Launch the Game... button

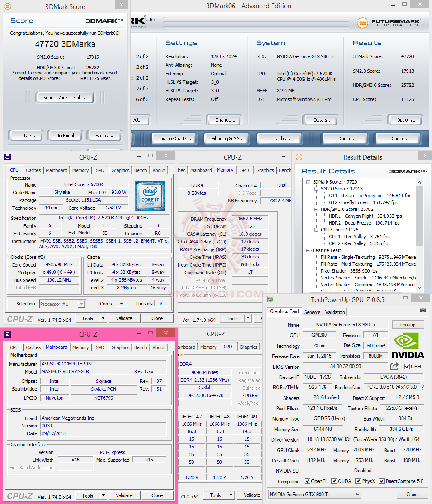[x=399, y=139]
